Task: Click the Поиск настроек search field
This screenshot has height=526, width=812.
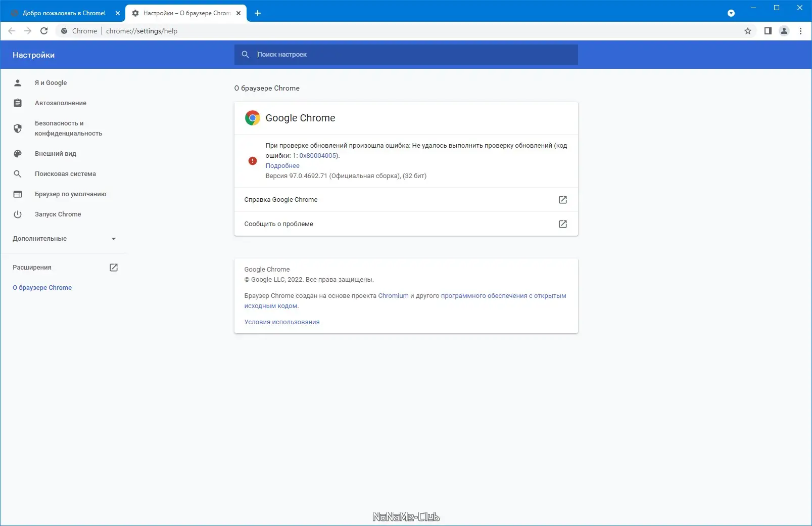Action: pyautogui.click(x=406, y=55)
